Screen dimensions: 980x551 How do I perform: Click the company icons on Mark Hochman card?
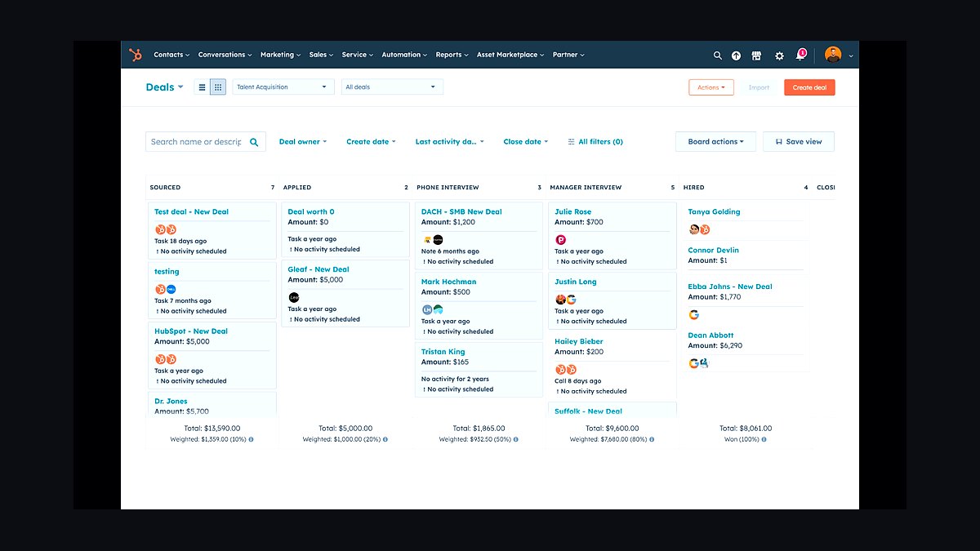(x=432, y=310)
